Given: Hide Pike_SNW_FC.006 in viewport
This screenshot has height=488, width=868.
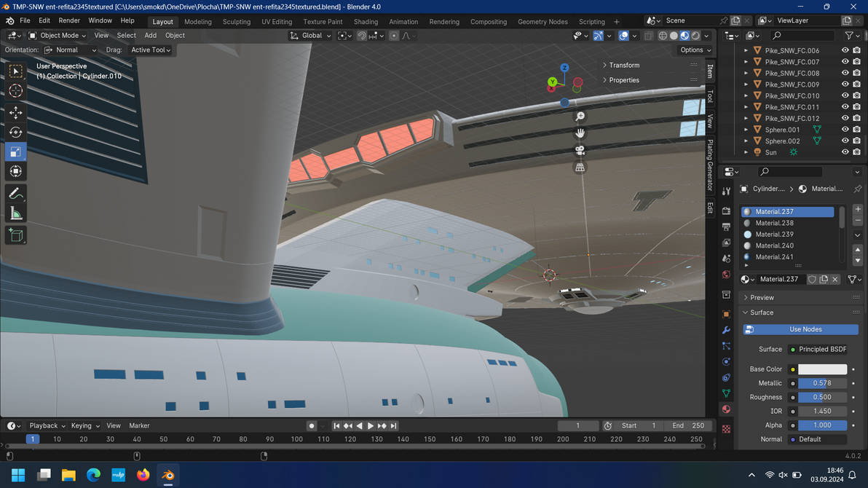Looking at the screenshot, I should click(845, 50).
